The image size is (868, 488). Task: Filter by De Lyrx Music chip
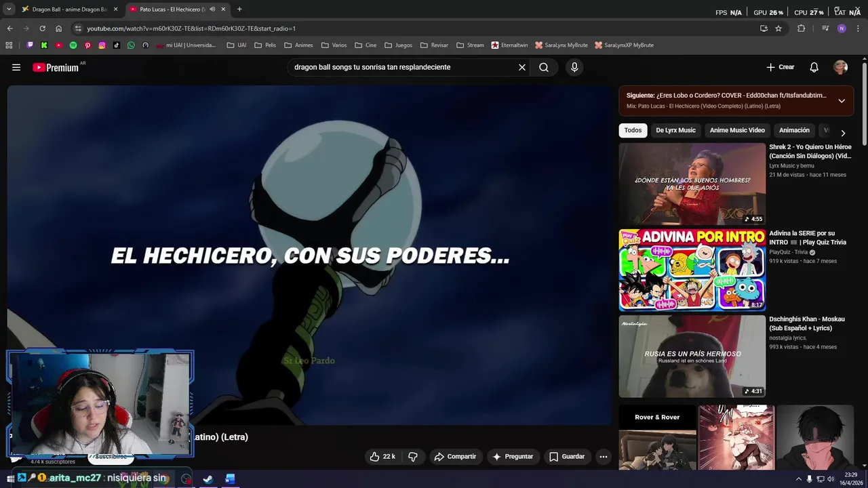675,130
